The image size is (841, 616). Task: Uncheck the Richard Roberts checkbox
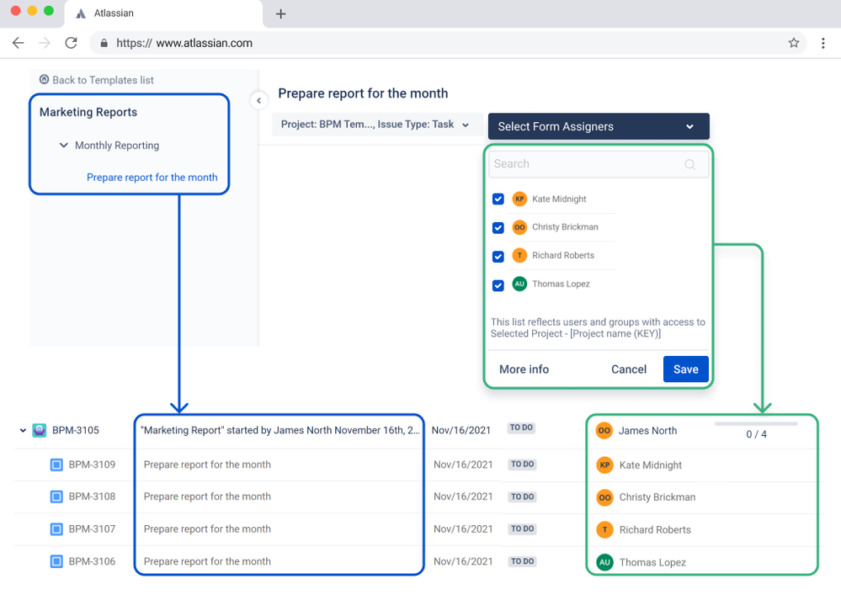pyautogui.click(x=498, y=257)
